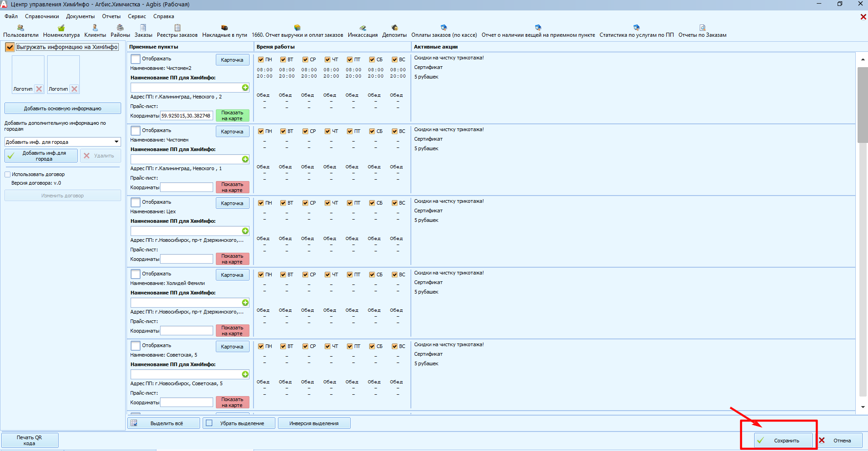Click Добавить инф.для города button
868x451 pixels.
41,156
